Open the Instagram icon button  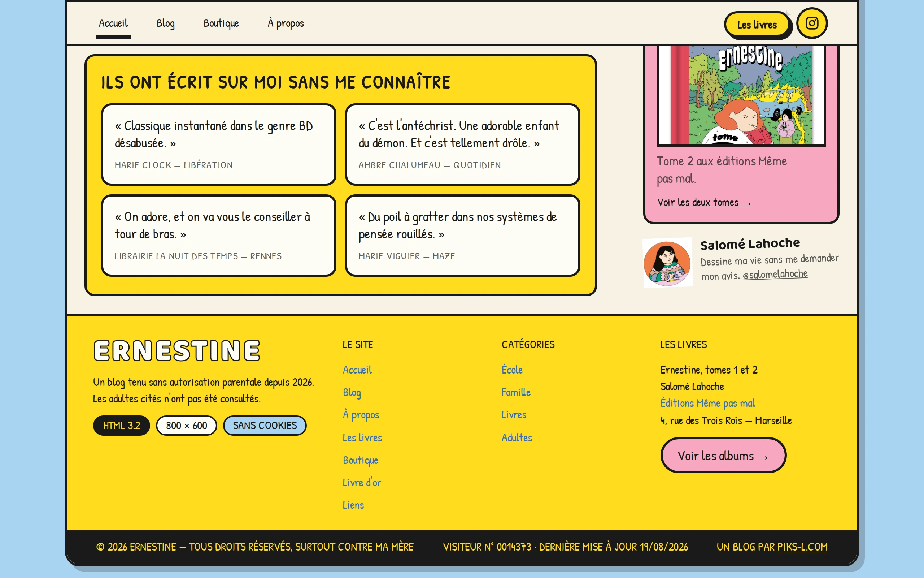pos(812,23)
